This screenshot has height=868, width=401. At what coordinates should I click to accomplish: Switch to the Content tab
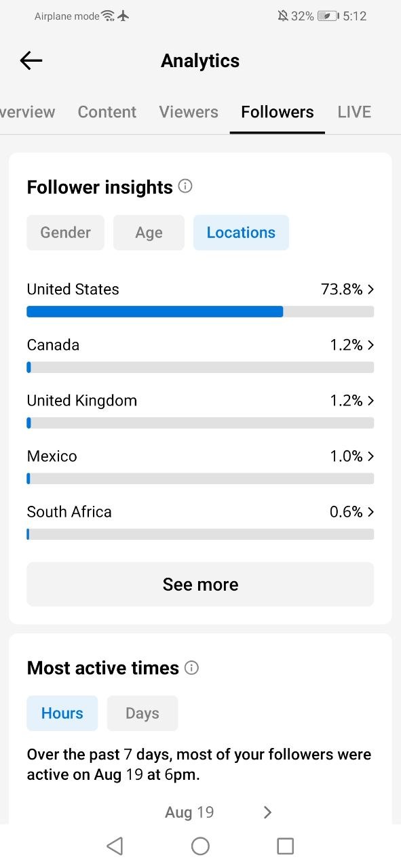coord(107,112)
